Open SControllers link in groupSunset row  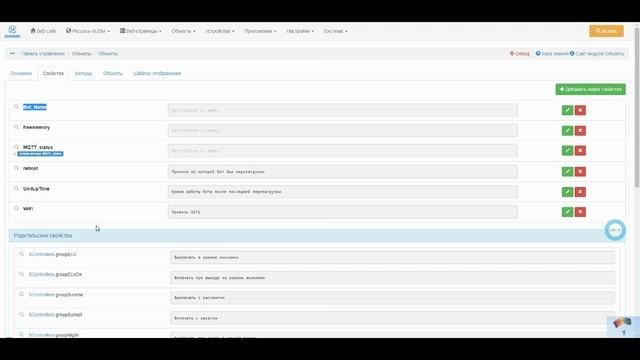tap(41, 315)
